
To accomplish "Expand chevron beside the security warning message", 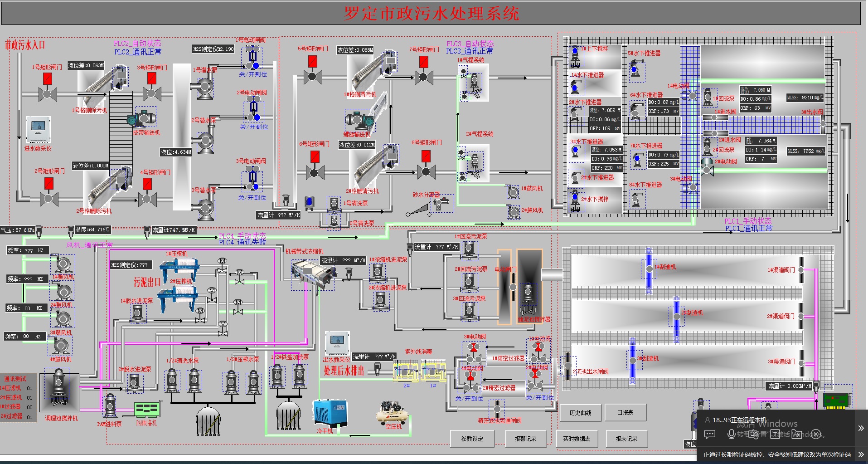I will (861, 454).
